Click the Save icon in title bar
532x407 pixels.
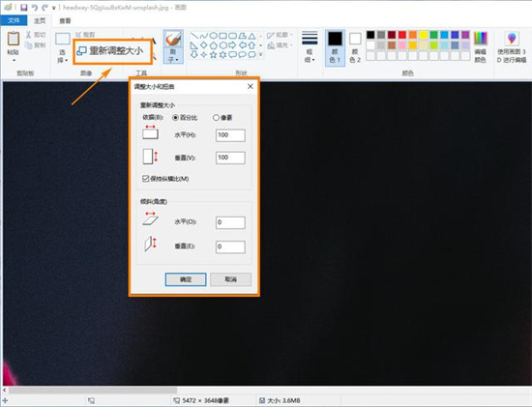tap(24, 7)
